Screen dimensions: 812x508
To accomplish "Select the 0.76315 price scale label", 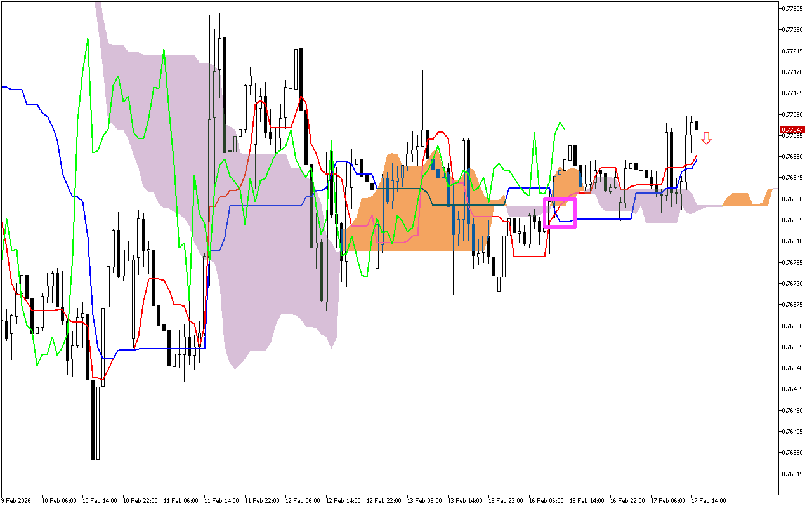I will (791, 474).
